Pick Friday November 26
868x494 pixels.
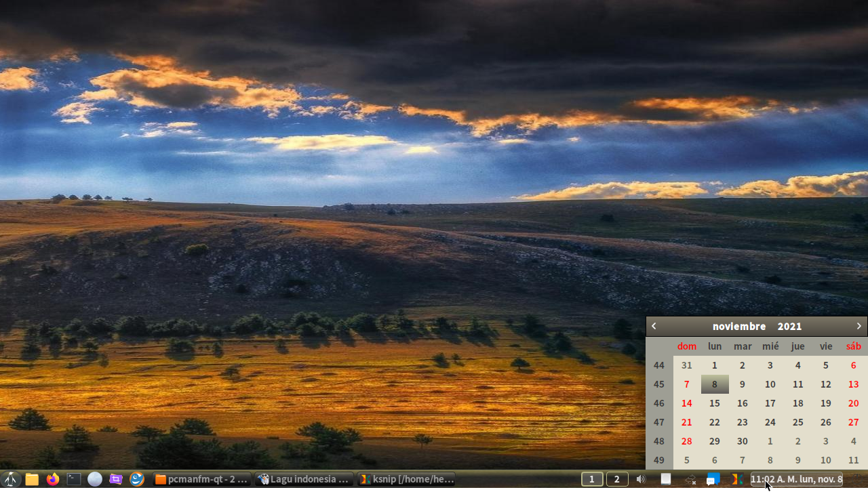825,422
